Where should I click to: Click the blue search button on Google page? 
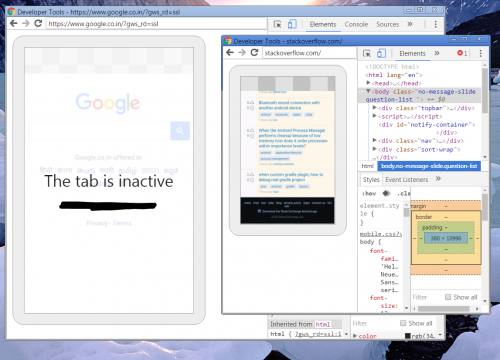pyautogui.click(x=180, y=131)
